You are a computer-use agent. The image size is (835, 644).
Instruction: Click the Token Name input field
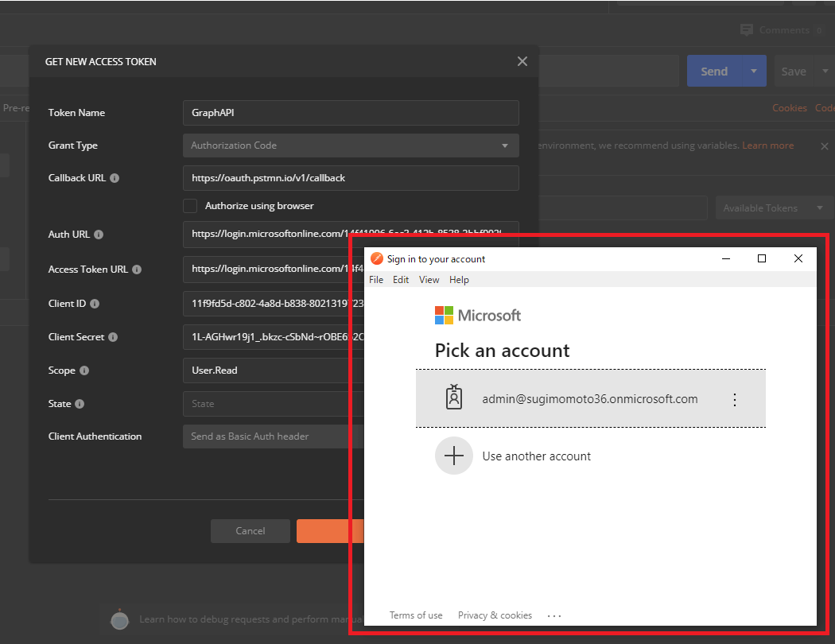(351, 113)
